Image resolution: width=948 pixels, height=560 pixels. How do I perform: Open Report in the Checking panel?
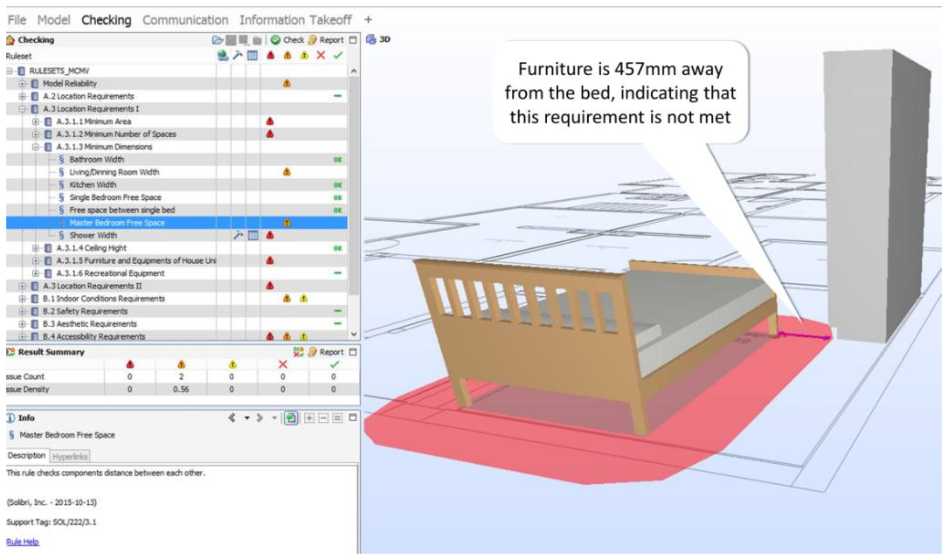(326, 40)
